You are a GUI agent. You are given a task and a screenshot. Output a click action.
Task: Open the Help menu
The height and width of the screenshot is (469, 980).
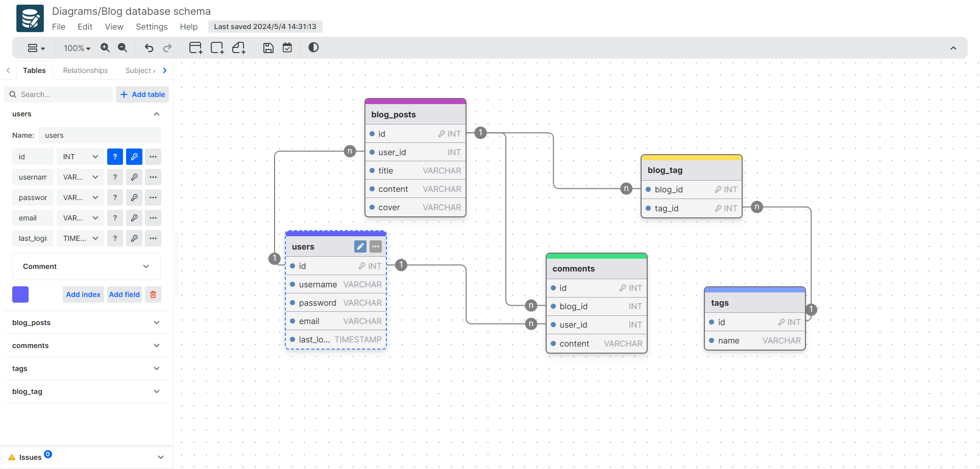coord(189,27)
